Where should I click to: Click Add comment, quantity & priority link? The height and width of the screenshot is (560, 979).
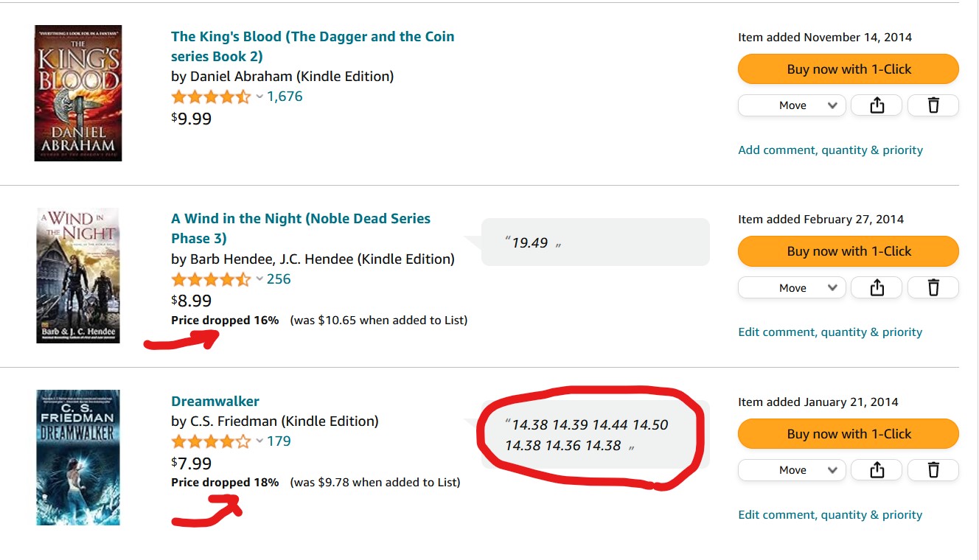coord(830,150)
